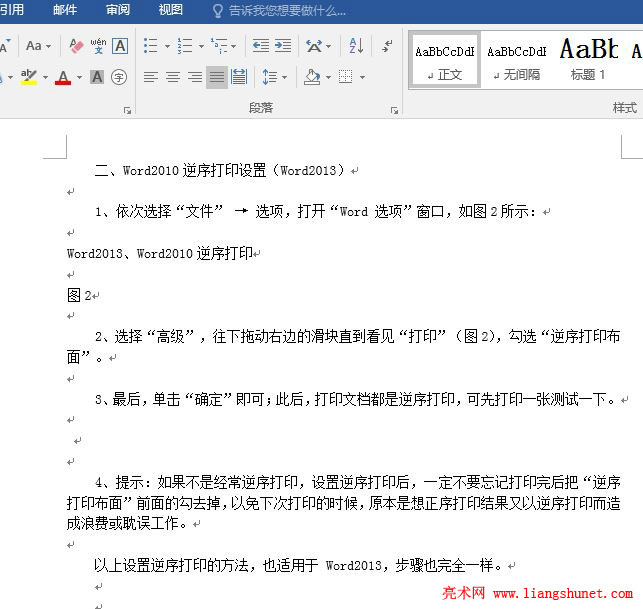The width and height of the screenshot is (643, 609).
Task: Select the 正文 style
Action: tap(445, 60)
